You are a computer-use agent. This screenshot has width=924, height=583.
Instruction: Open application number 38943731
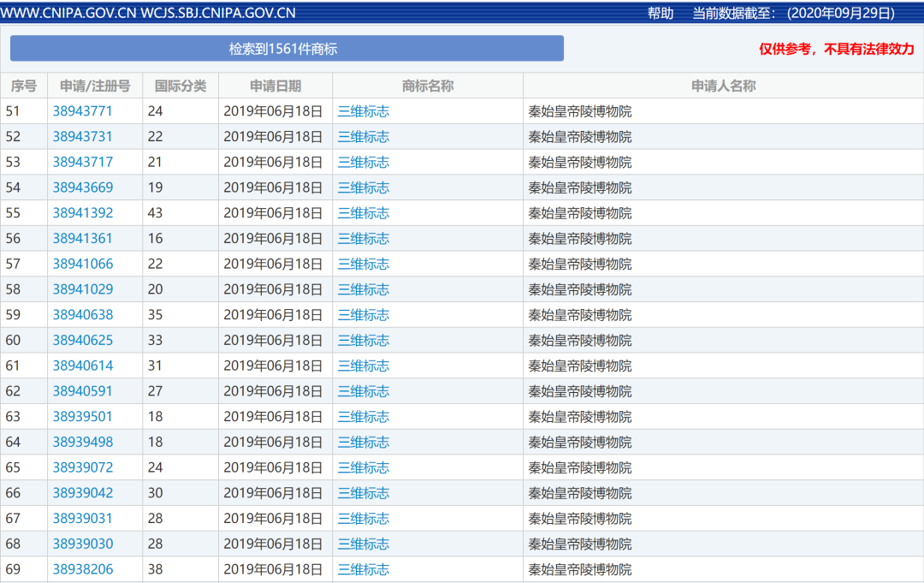point(83,137)
